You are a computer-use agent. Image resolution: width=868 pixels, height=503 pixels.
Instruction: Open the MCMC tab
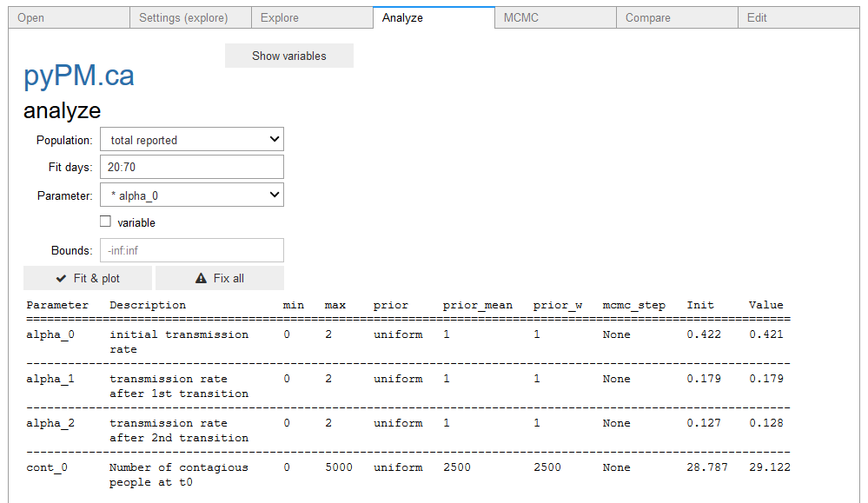click(x=555, y=17)
